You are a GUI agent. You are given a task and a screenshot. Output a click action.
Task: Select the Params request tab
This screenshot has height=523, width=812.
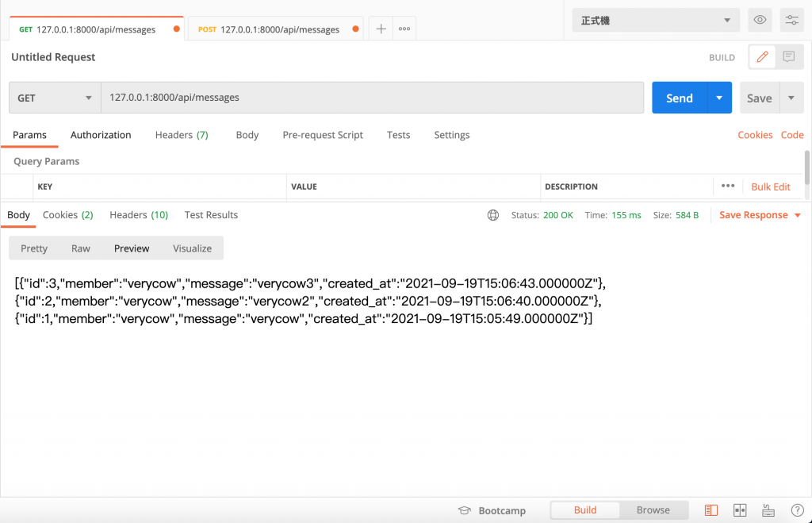pos(29,135)
